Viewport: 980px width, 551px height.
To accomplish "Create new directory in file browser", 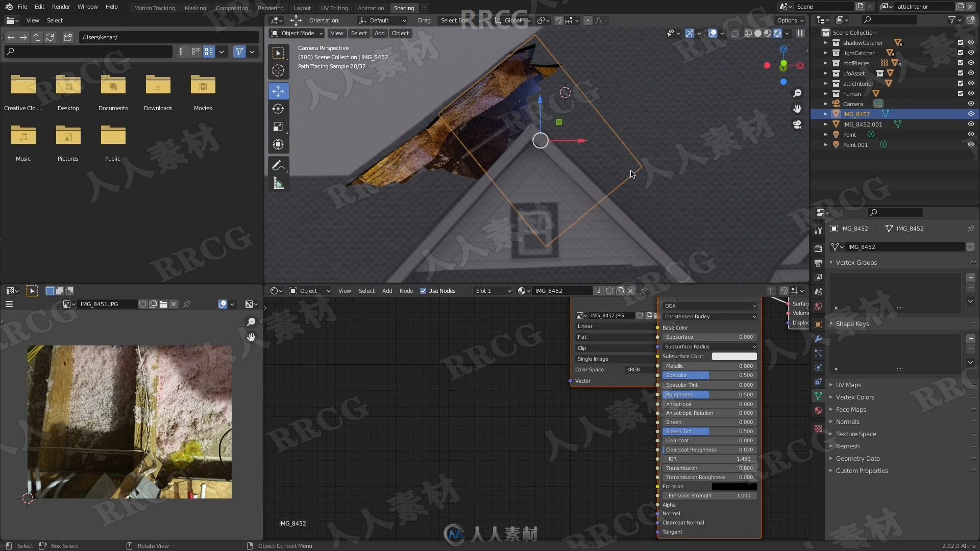I will click(68, 37).
